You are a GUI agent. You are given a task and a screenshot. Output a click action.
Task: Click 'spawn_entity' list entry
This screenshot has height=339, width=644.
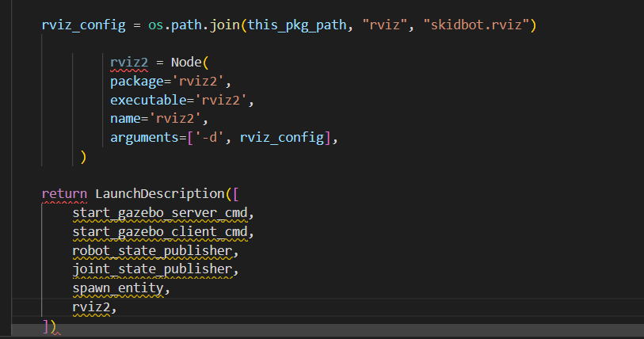(118, 288)
